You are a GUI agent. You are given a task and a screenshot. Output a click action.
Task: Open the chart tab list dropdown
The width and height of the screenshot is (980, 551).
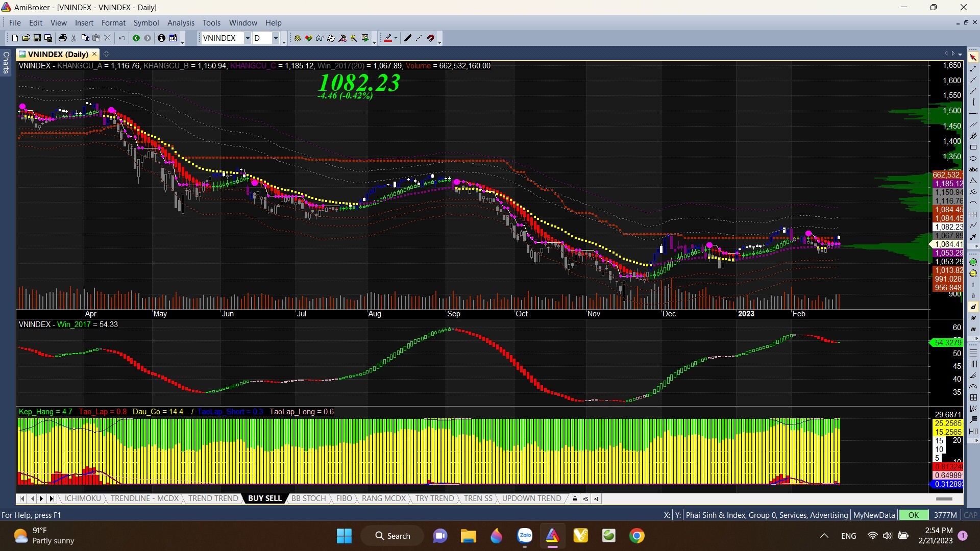(960, 54)
